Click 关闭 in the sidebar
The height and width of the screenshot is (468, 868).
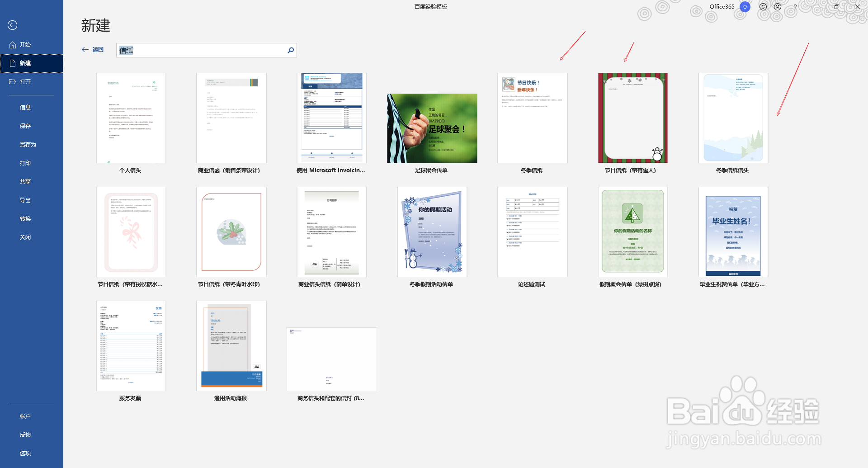pos(25,237)
